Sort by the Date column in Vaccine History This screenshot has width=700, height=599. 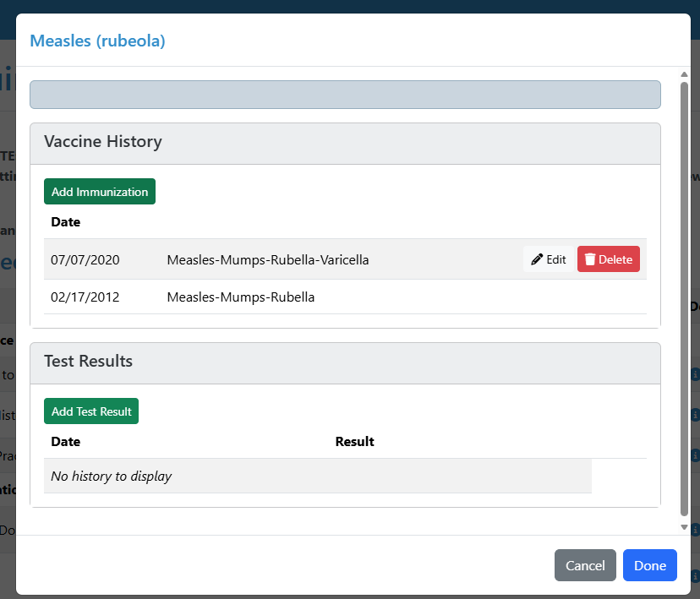(65, 221)
